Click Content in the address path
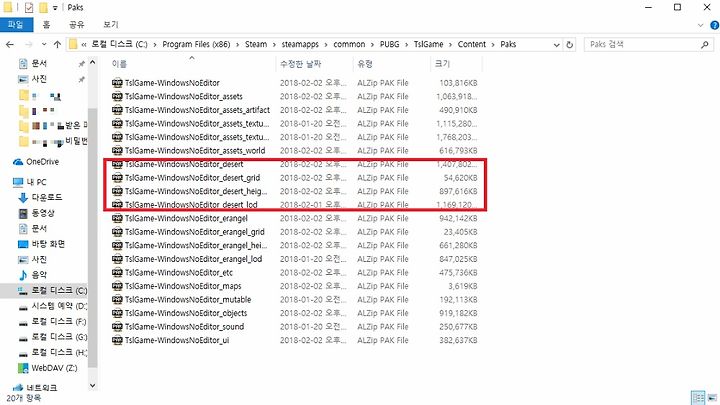This screenshot has width=720, height=405. pos(472,45)
